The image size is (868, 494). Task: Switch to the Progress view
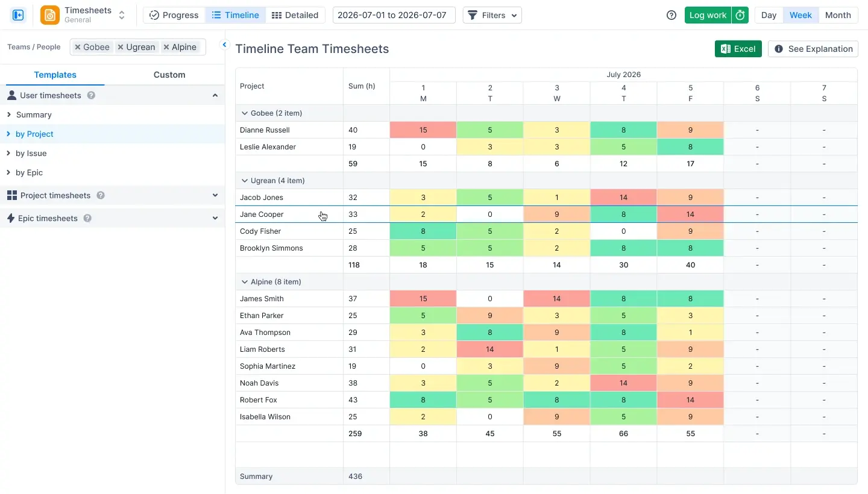[174, 15]
